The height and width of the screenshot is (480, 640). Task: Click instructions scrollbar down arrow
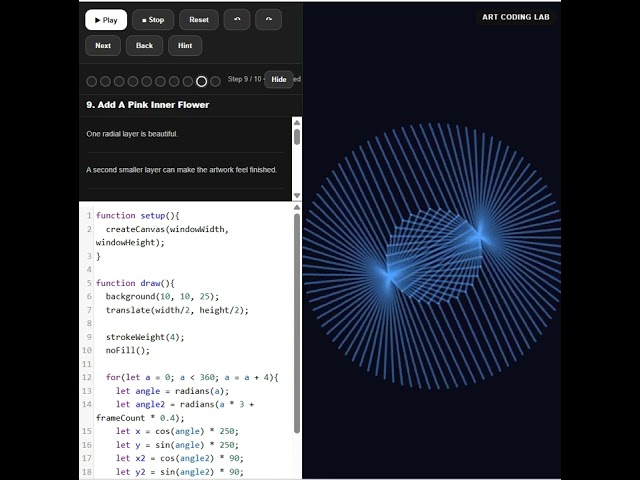pyautogui.click(x=297, y=196)
